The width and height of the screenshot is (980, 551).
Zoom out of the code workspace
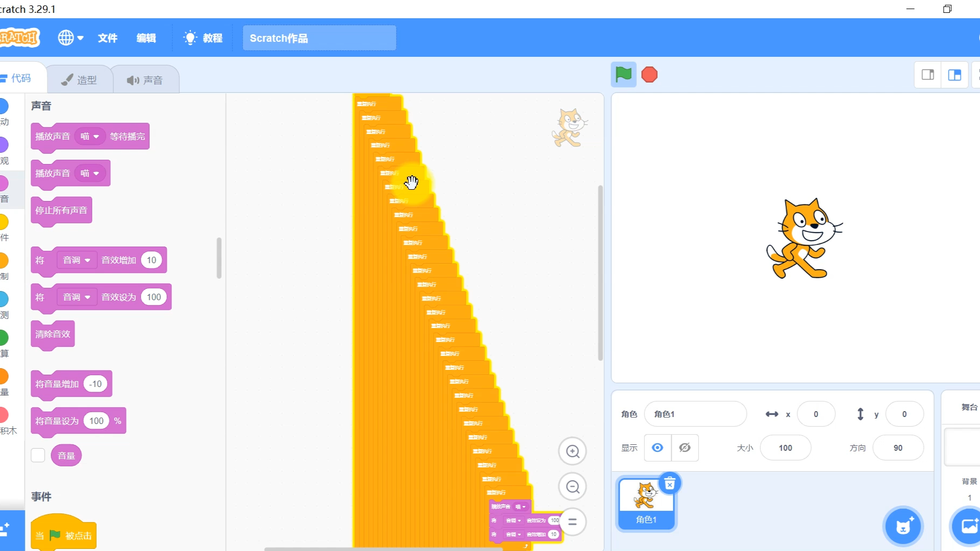tap(572, 487)
